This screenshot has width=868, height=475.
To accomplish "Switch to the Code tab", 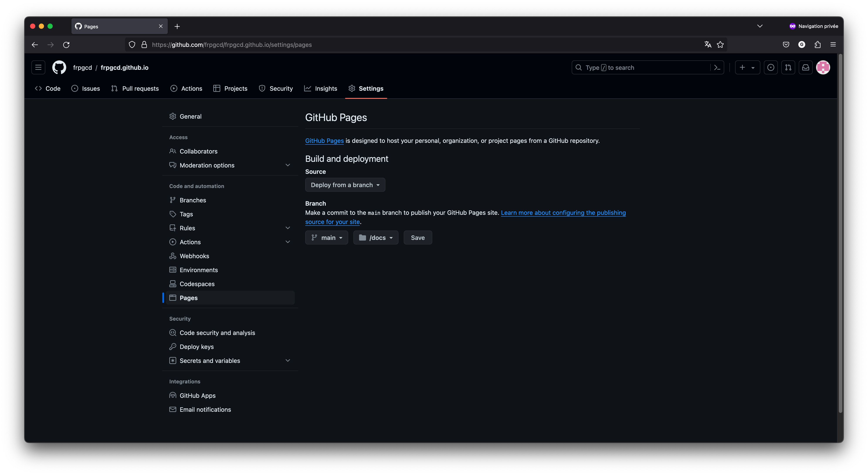I will click(48, 88).
